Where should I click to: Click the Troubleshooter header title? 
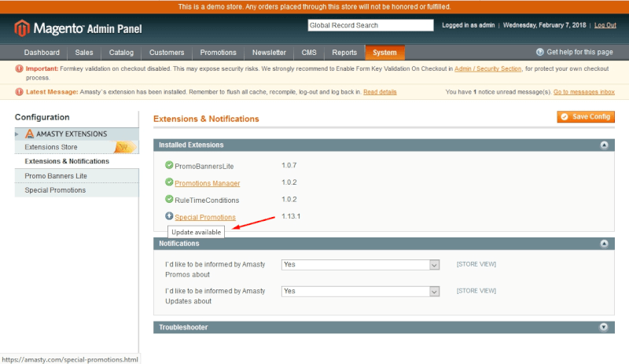coord(183,327)
